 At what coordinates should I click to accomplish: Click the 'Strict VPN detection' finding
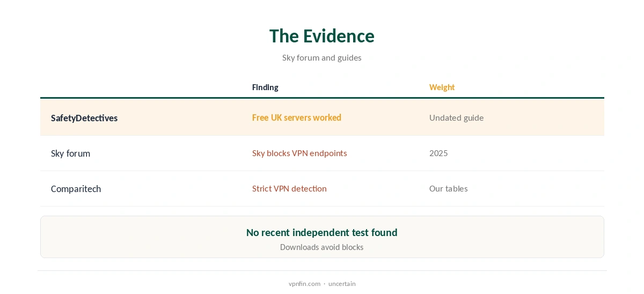coord(289,189)
